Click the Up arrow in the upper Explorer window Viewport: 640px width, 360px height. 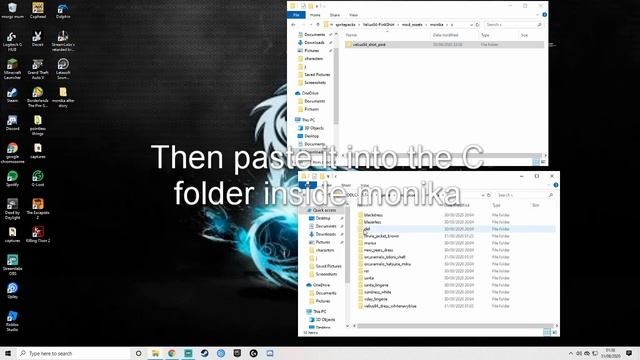click(x=318, y=25)
